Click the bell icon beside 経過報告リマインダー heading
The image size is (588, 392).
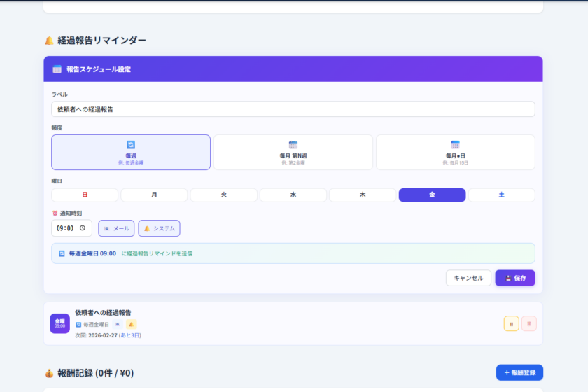pyautogui.click(x=49, y=41)
